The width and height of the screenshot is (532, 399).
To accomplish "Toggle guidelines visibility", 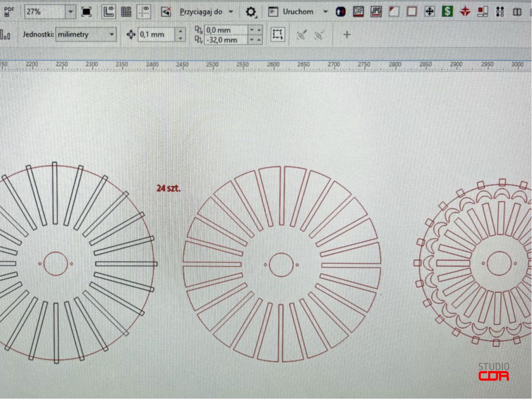I will 144,12.
